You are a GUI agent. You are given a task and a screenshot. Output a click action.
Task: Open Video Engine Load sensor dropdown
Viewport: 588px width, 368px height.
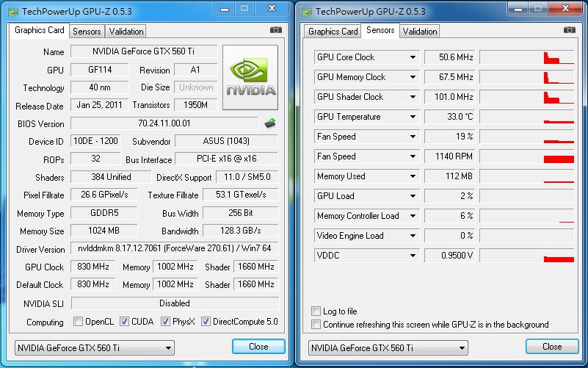tap(413, 236)
